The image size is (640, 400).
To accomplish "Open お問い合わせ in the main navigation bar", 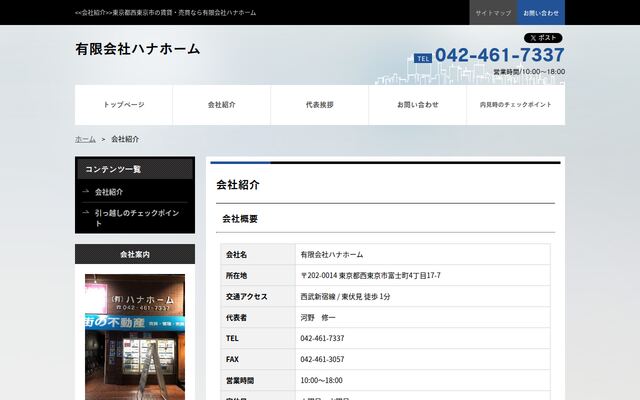I will (x=418, y=105).
